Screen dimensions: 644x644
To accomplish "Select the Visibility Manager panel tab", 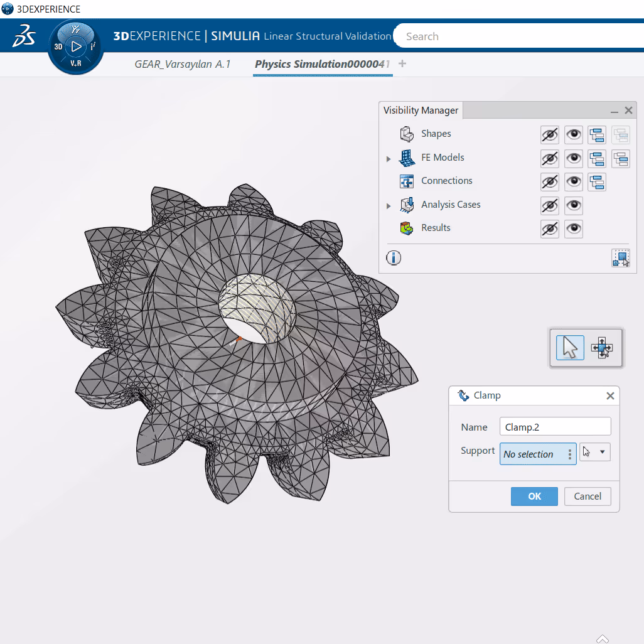I will coord(421,110).
